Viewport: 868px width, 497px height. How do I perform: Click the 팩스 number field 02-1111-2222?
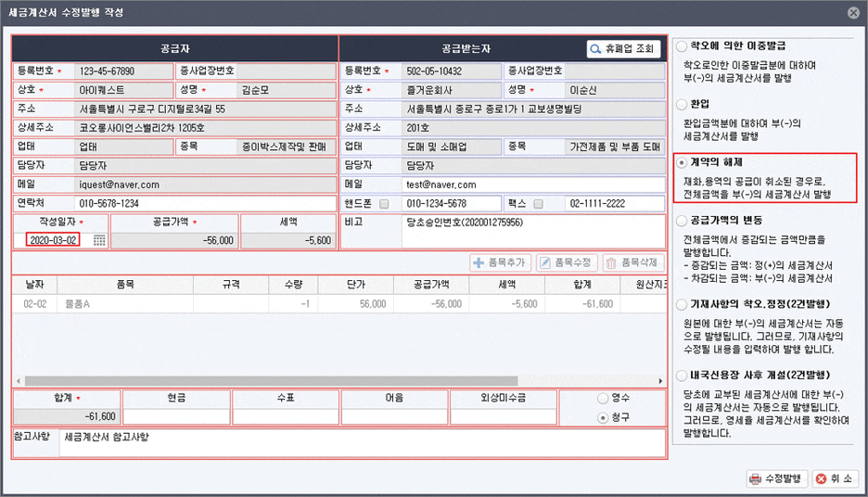click(615, 203)
